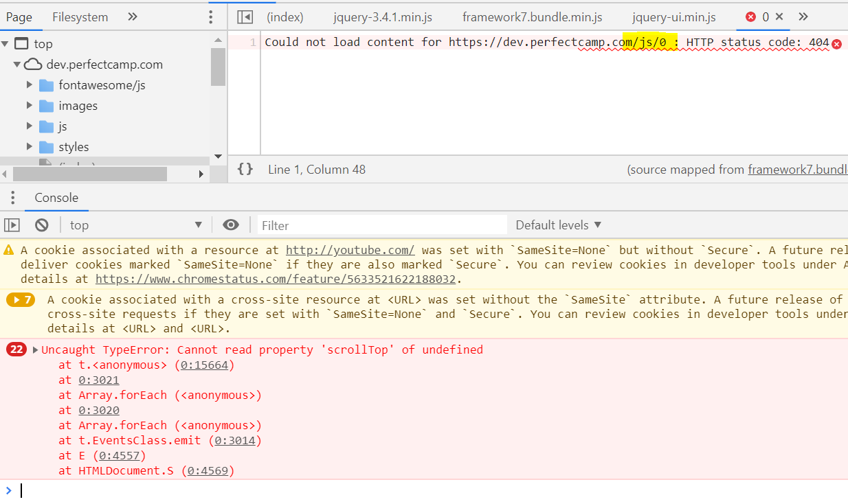Open the jquery-ui.min.js tab
This screenshot has height=504, width=848.
tap(674, 17)
